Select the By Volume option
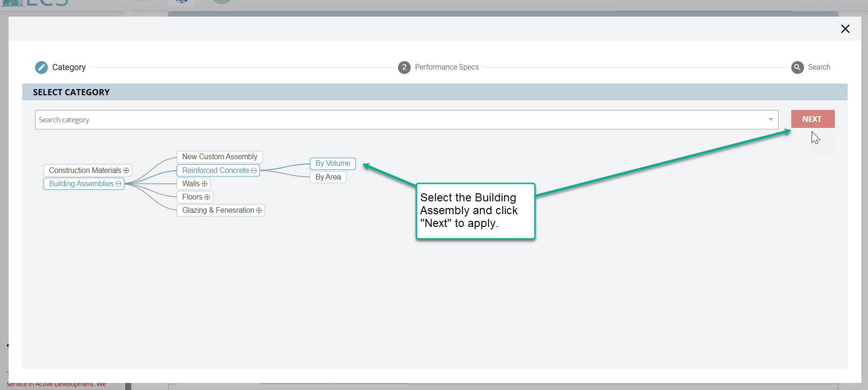This screenshot has height=390, width=868. [333, 163]
